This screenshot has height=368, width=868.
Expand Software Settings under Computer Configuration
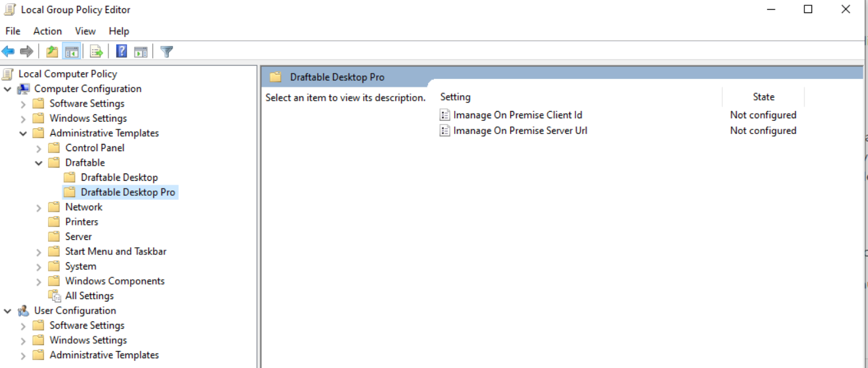24,104
